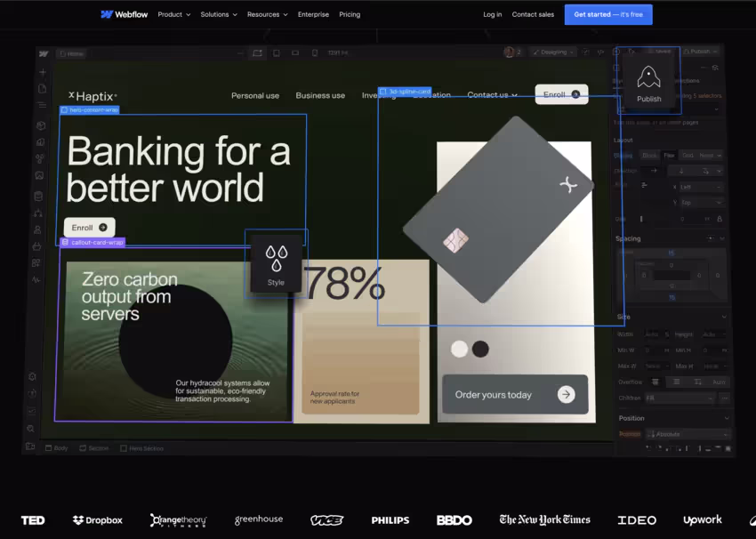Viewport: 756px width, 539px height.
Task: Select the mobile portrait breakpoint icon
Action: tap(314, 53)
